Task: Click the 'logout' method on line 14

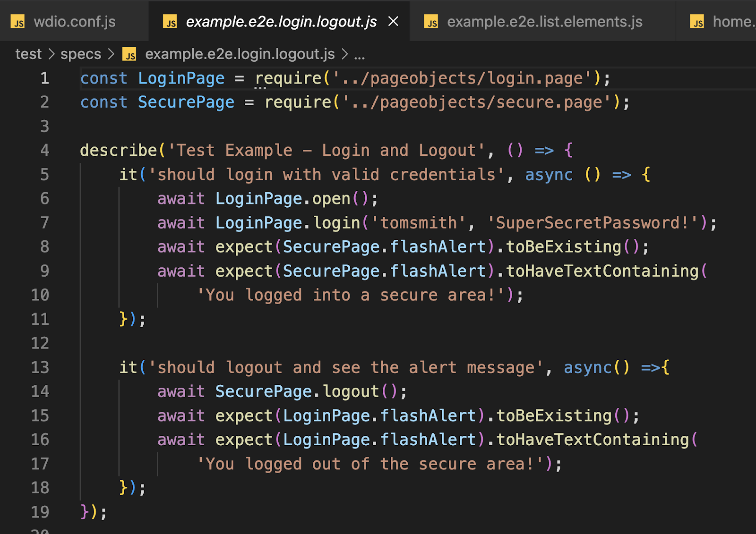Action: click(x=351, y=391)
